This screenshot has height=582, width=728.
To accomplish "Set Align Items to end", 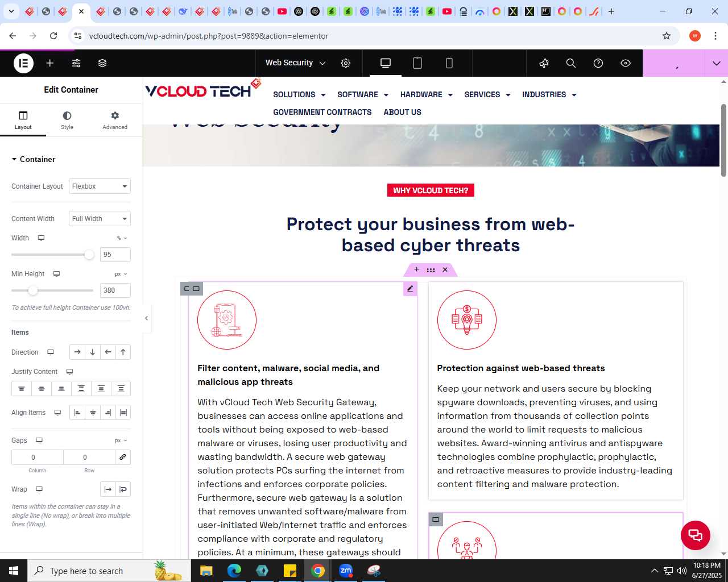I will [x=108, y=413].
